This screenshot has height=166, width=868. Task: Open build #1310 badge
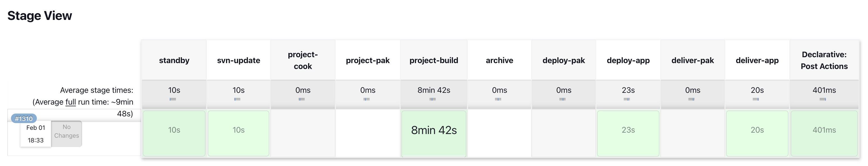[24, 119]
